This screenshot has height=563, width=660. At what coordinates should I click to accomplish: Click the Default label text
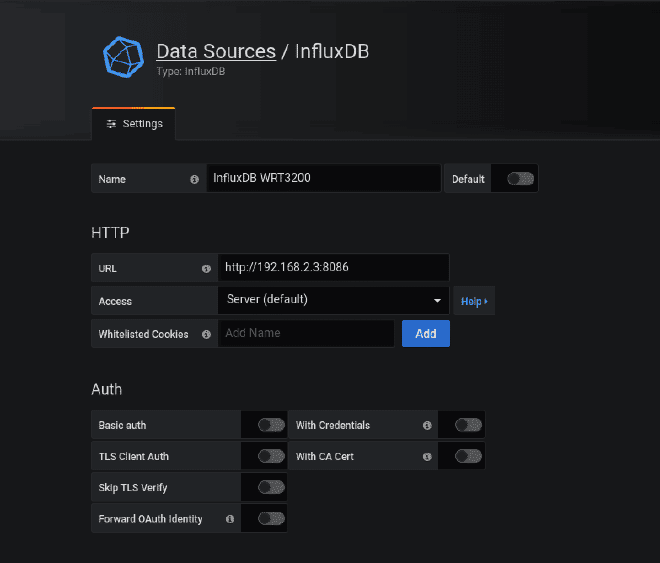(468, 179)
